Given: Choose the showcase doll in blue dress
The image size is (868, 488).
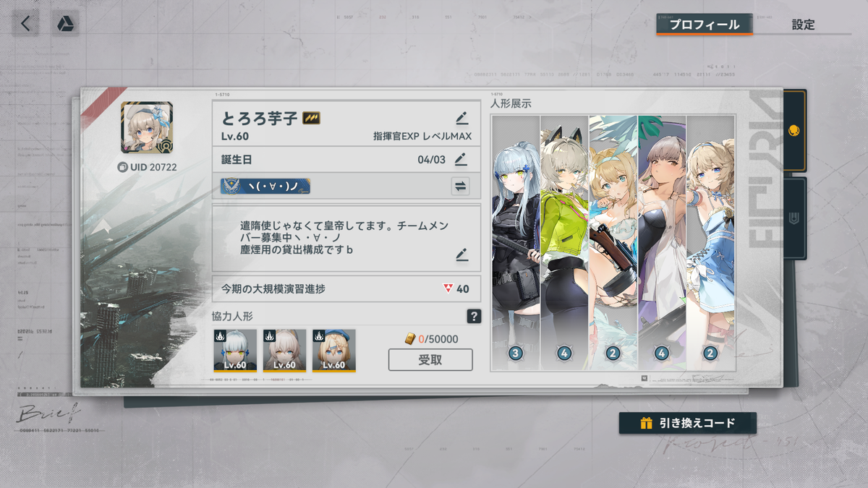Looking at the screenshot, I should (710, 242).
